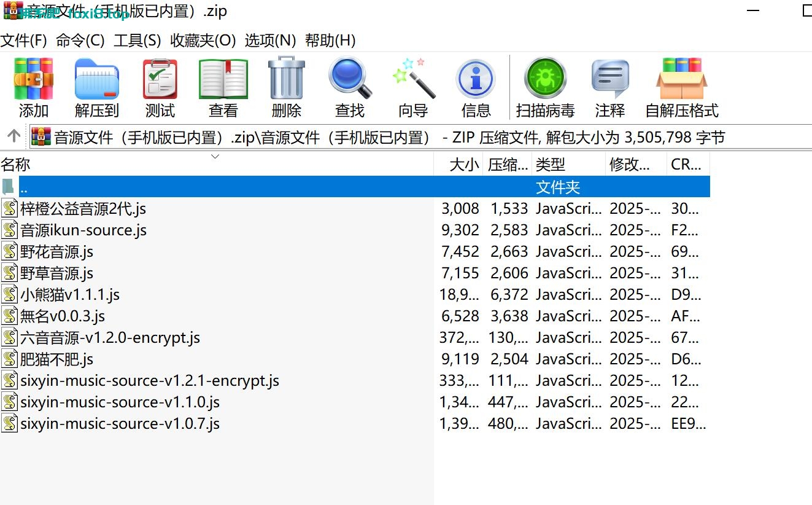Image resolution: width=812 pixels, height=505 pixels.
Task: Start 扫描病毒 virus scan
Action: [545, 87]
